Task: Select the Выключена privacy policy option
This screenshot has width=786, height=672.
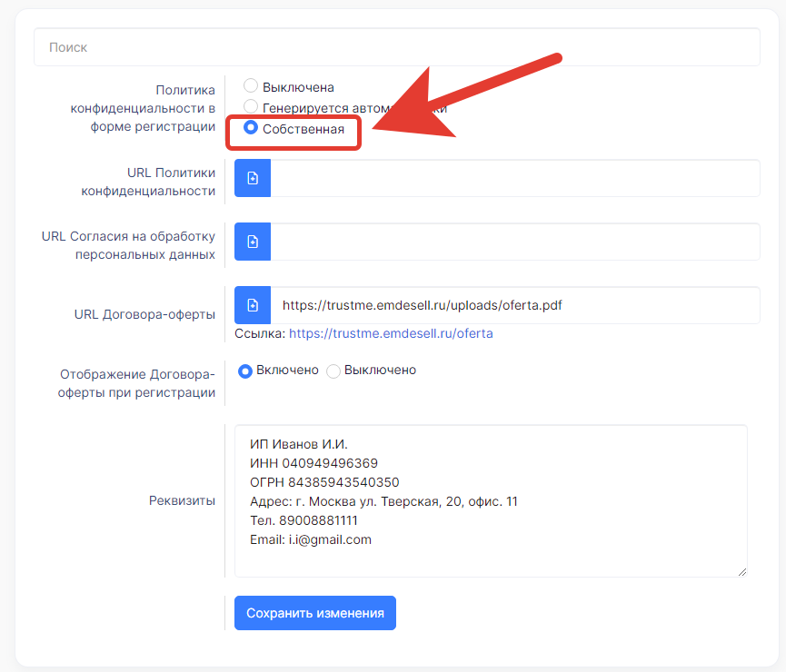Action: pos(251,86)
